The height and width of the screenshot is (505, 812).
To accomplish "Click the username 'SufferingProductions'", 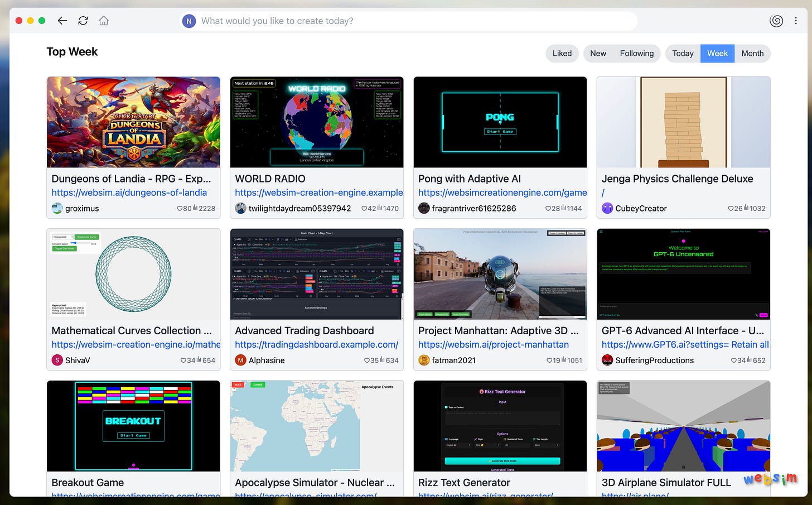I will (x=654, y=360).
